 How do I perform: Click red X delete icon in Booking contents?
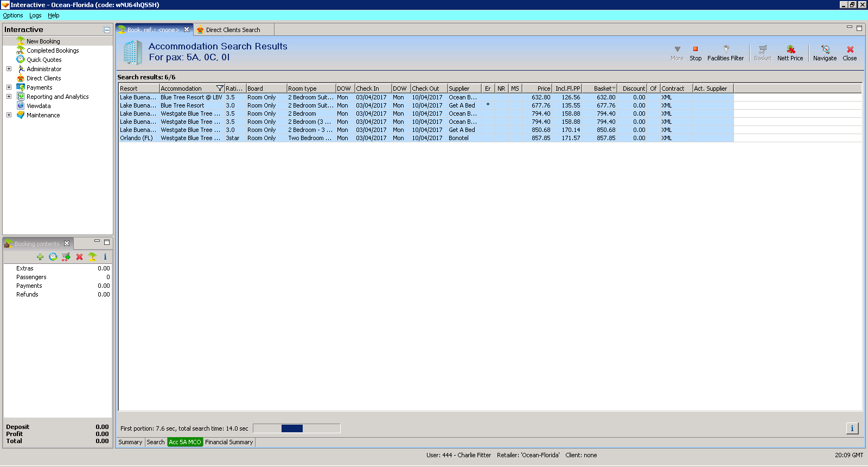click(79, 257)
